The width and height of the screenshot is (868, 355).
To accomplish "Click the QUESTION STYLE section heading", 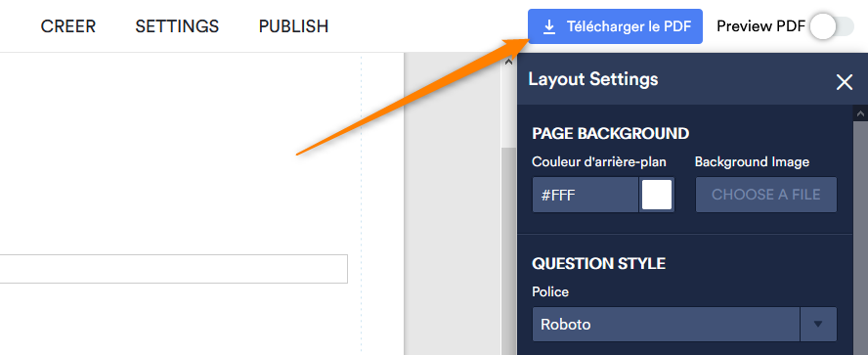I will point(598,264).
